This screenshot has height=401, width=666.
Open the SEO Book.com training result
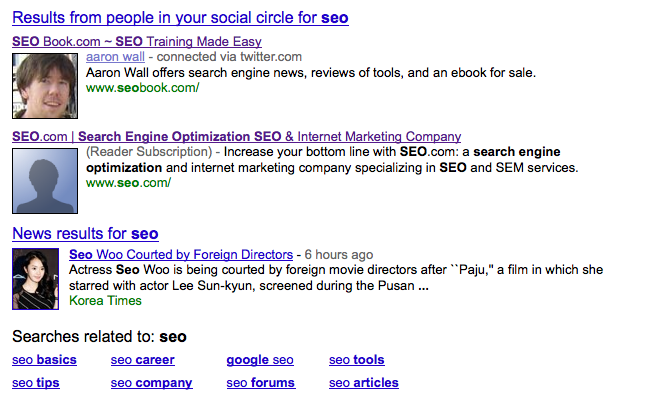(136, 42)
